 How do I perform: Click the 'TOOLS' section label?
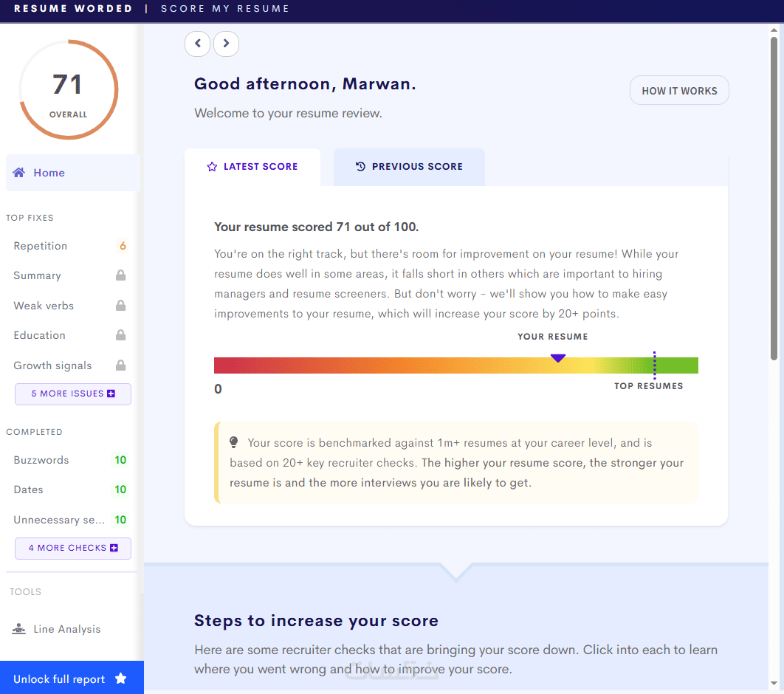tap(26, 592)
